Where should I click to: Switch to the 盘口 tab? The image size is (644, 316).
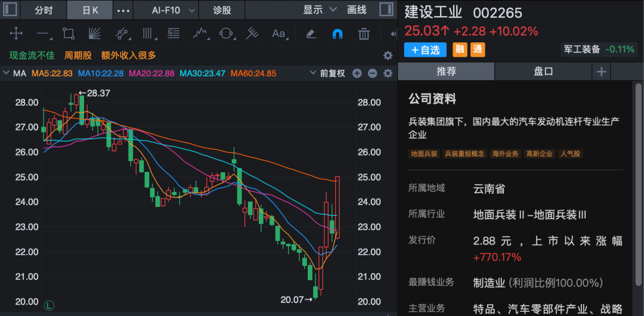[543, 72]
